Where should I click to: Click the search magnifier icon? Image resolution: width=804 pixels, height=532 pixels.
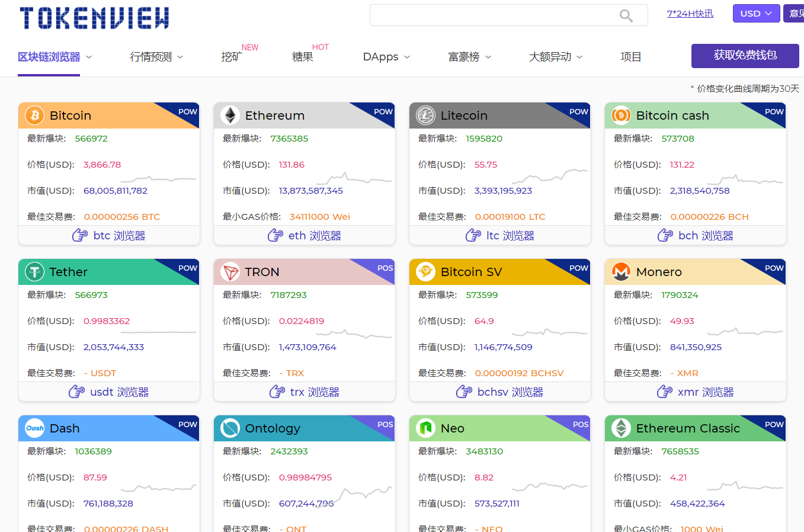626,16
